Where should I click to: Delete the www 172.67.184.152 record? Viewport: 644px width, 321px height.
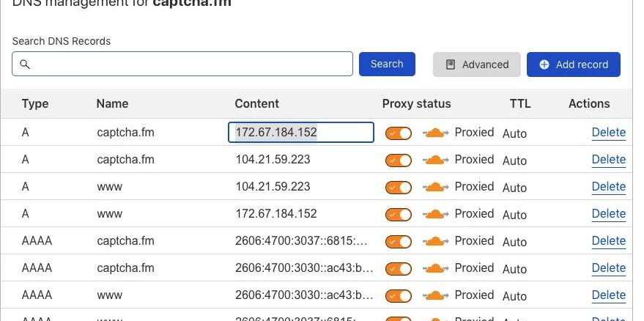pos(608,214)
